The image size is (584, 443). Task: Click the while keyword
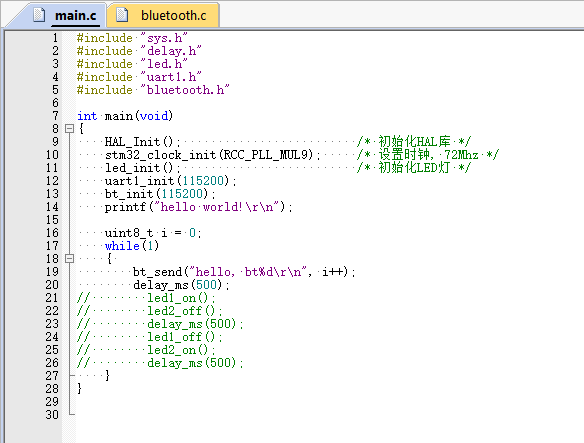pos(122,246)
